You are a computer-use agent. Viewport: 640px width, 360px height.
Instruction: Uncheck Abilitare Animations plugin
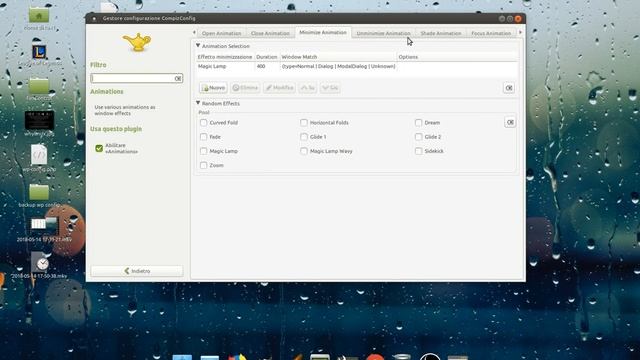99,148
